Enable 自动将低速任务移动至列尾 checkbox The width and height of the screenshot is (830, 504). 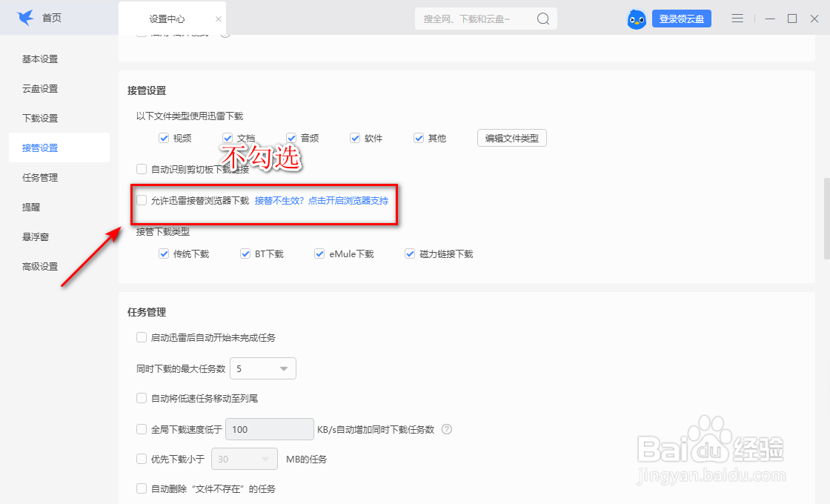pyautogui.click(x=142, y=398)
